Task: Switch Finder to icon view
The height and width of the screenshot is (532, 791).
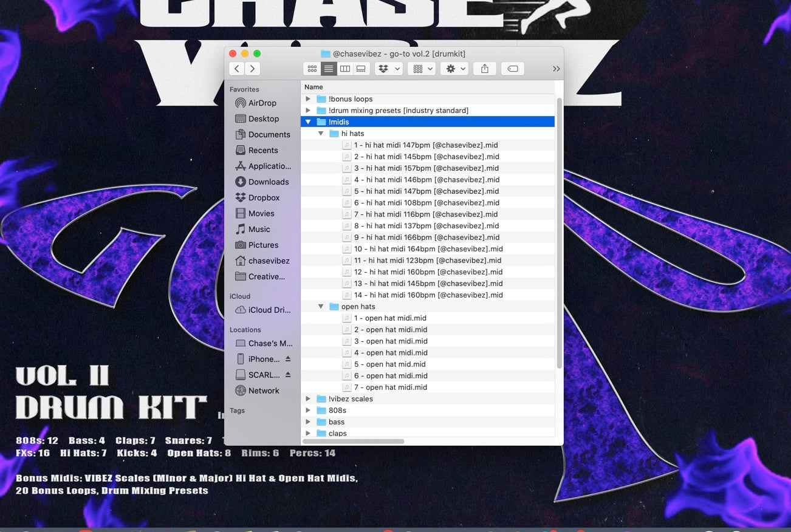Action: coord(312,69)
